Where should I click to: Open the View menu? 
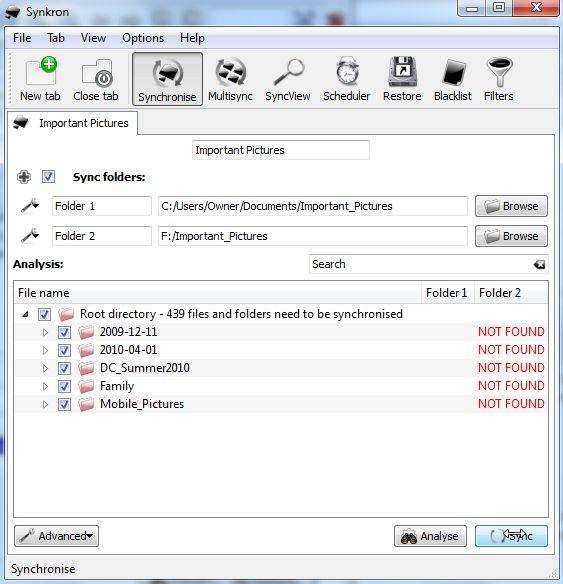93,38
